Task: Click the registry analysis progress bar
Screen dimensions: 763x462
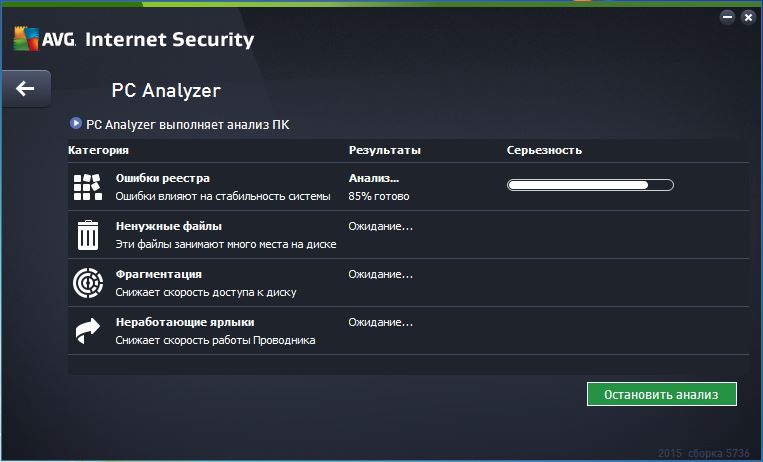Action: click(x=590, y=185)
